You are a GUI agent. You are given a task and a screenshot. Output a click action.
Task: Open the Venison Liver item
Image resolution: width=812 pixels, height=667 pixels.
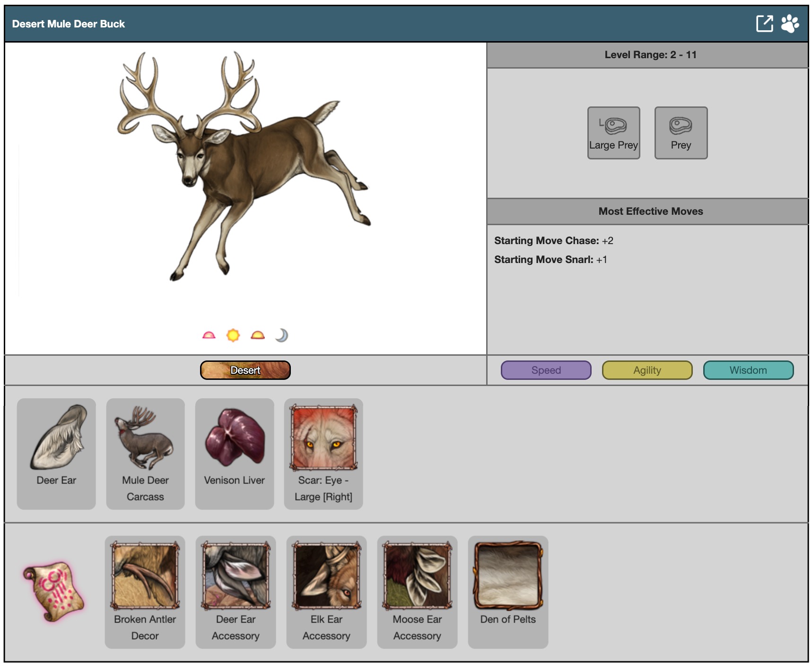(235, 453)
